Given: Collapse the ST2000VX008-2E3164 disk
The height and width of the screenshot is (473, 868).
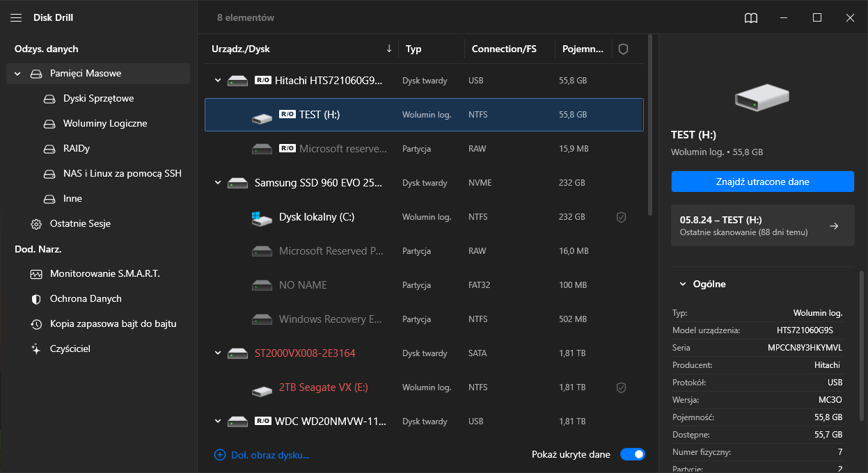Looking at the screenshot, I should [x=218, y=353].
